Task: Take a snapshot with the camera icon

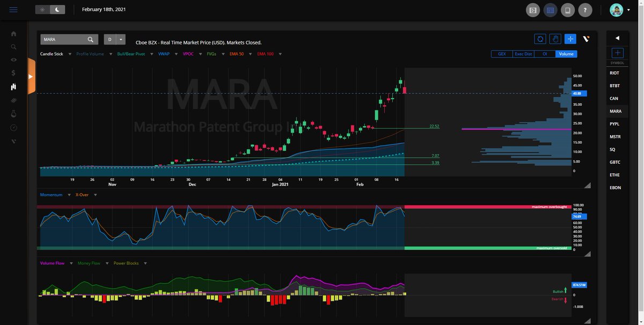Action: (x=554, y=39)
